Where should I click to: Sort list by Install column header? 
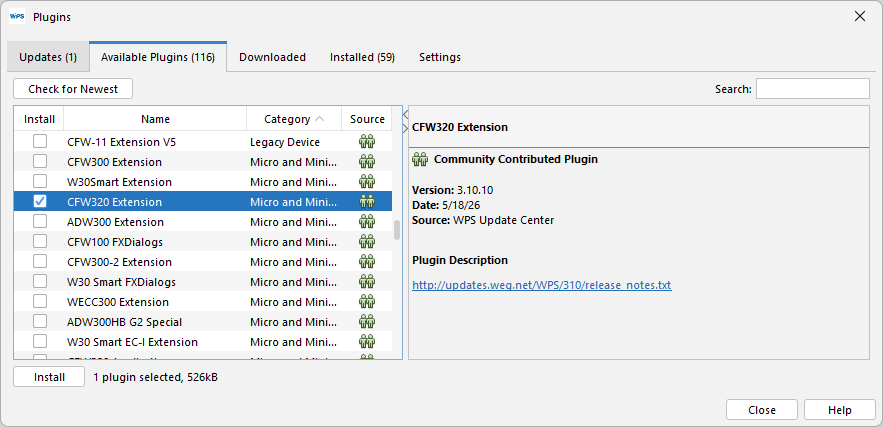pyautogui.click(x=39, y=119)
